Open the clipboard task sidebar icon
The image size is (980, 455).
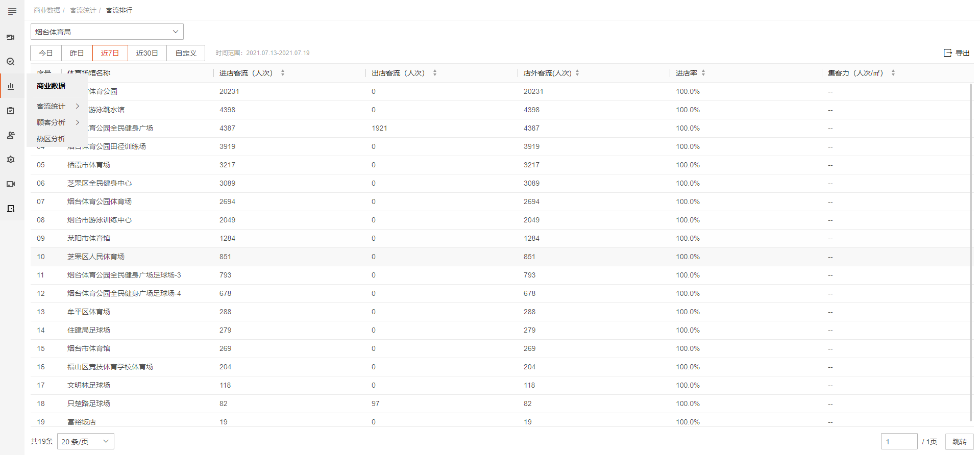point(11,111)
